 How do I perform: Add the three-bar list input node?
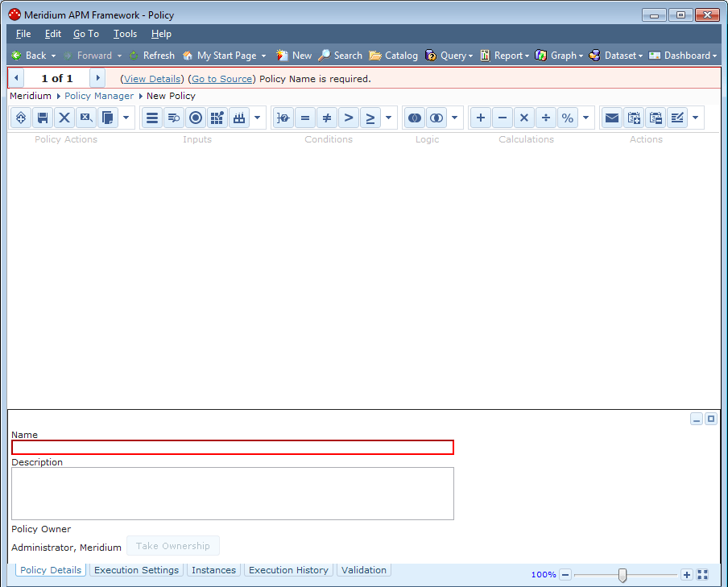click(152, 118)
